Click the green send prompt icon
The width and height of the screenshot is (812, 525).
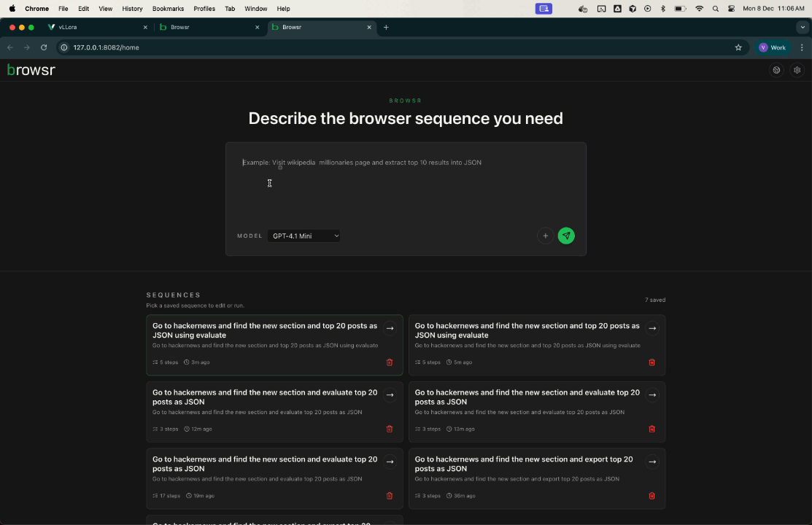(566, 236)
